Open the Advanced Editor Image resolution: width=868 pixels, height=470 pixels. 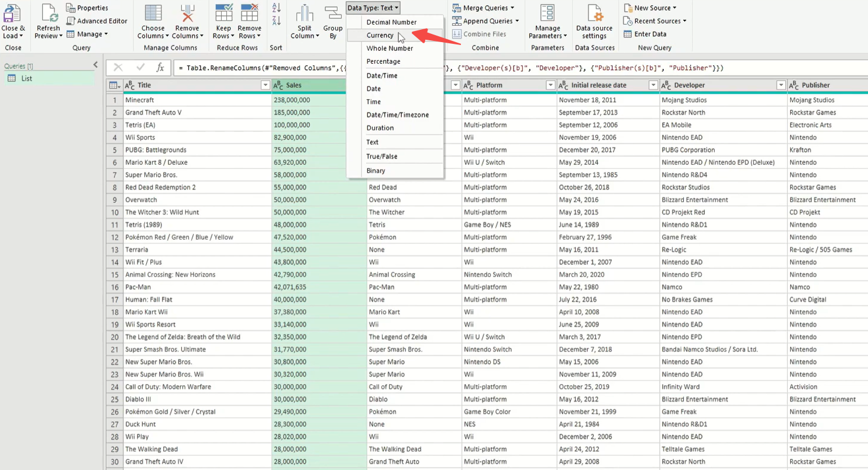[x=97, y=21]
